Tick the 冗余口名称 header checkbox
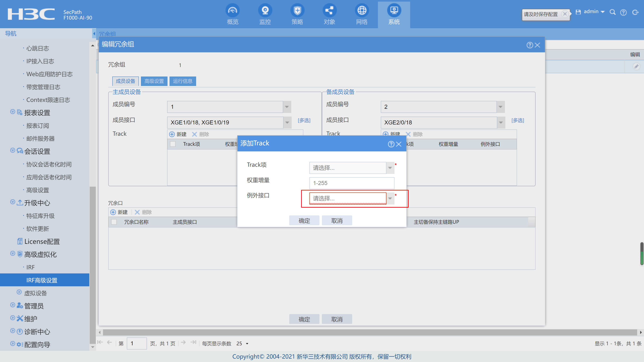 114,222
